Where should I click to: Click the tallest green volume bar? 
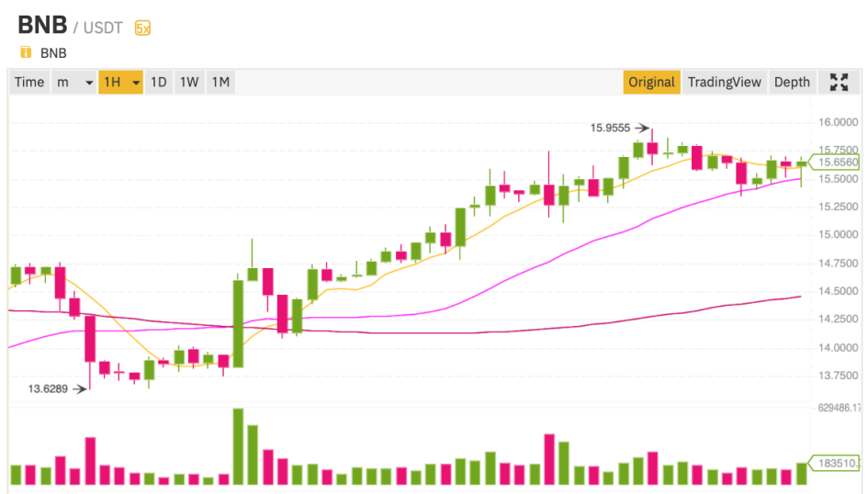(238, 446)
